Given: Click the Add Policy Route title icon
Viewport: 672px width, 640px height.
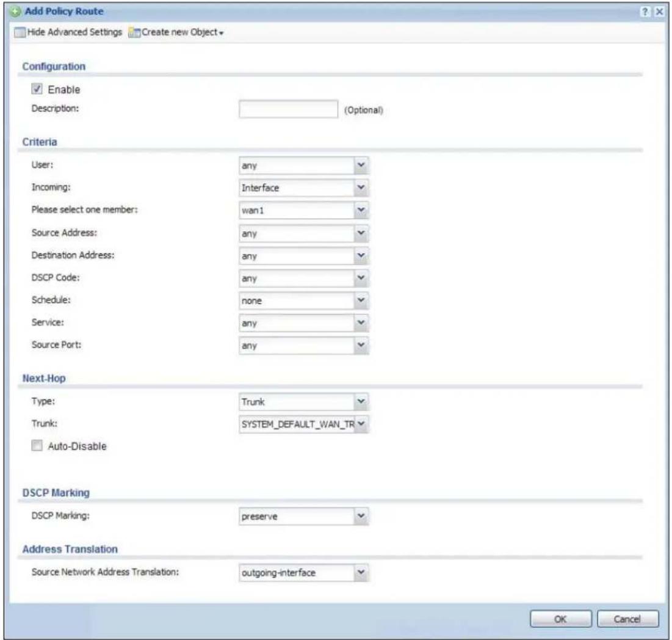Looking at the screenshot, I should click(x=15, y=12).
